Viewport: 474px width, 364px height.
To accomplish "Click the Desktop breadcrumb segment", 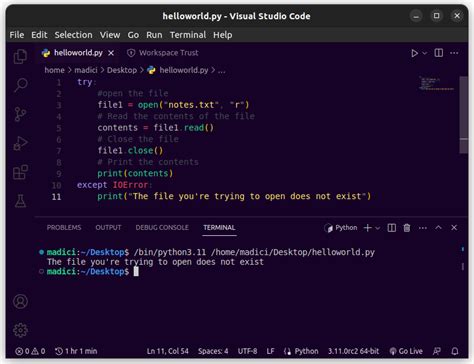I will tap(122, 70).
